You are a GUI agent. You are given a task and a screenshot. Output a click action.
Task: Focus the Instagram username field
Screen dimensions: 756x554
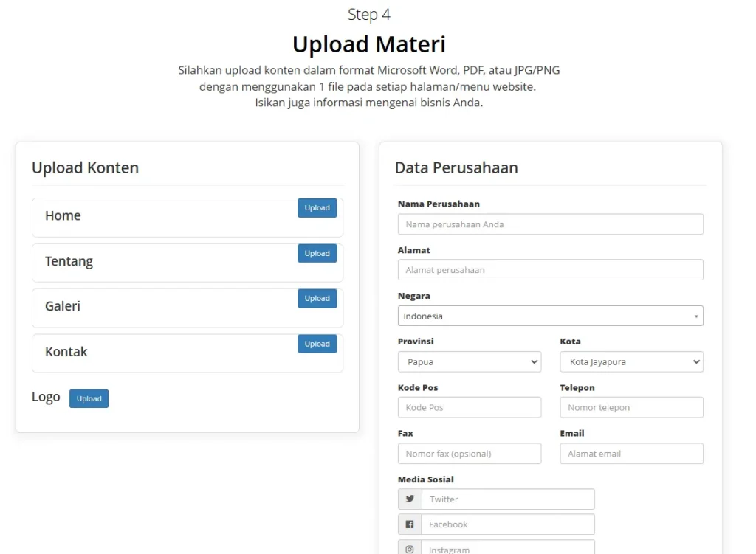[508, 548]
